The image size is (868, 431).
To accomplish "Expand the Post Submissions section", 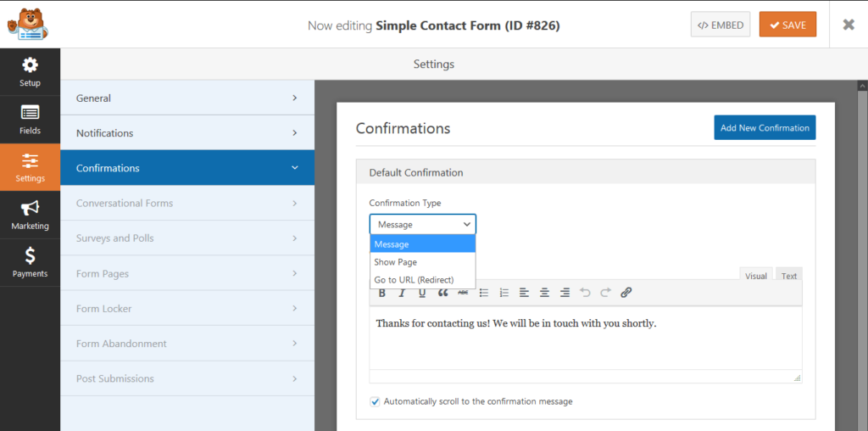I will (187, 378).
